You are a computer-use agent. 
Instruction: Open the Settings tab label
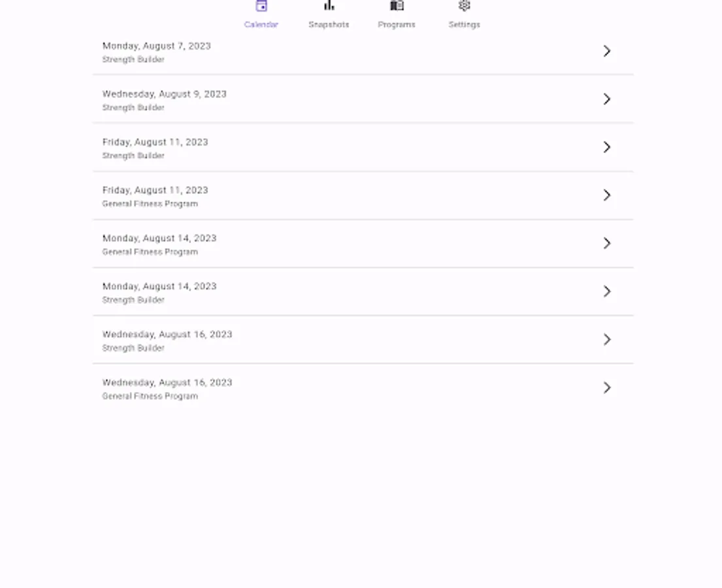pyautogui.click(x=464, y=25)
